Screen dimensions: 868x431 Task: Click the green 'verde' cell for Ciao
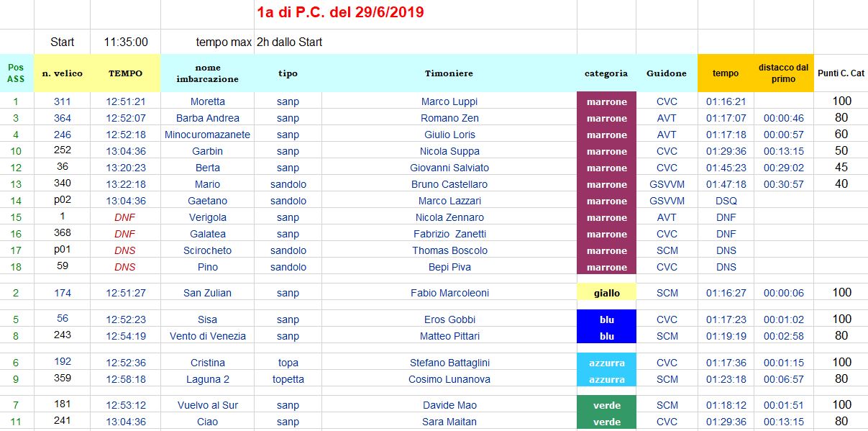(607, 422)
